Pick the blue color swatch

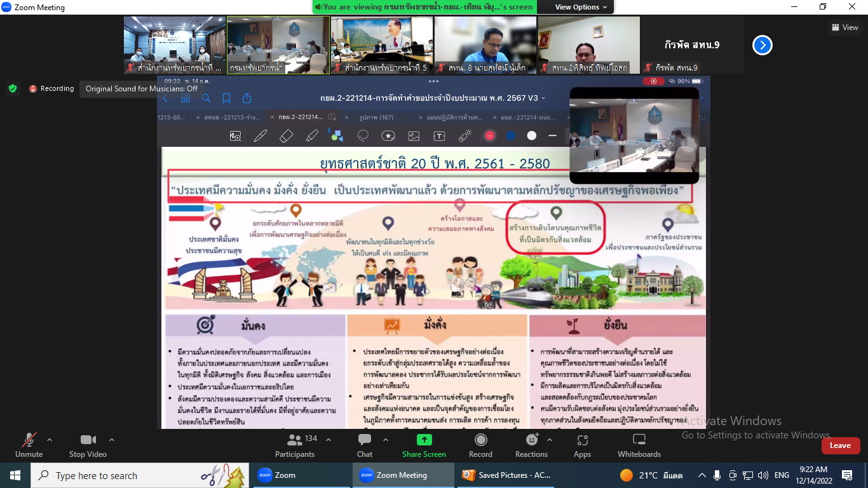tap(510, 135)
